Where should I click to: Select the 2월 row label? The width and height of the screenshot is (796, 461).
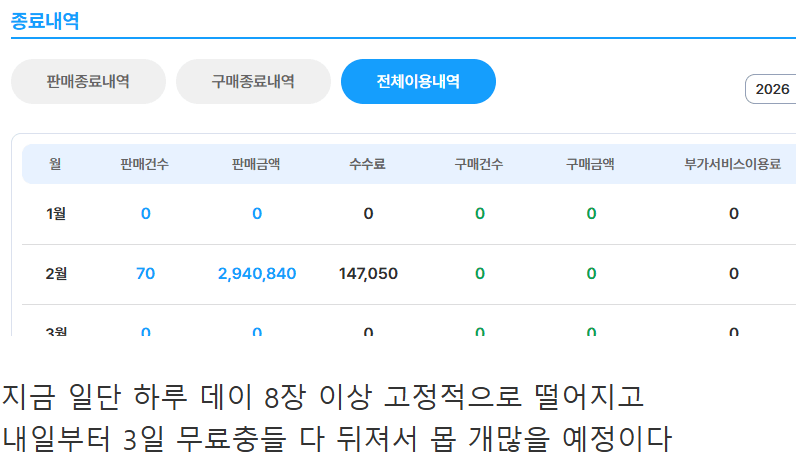pyautogui.click(x=56, y=274)
